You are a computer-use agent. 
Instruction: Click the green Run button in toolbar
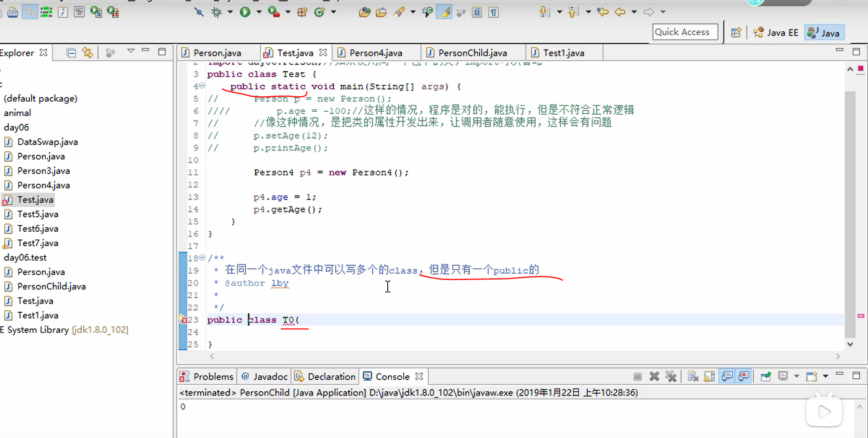245,12
